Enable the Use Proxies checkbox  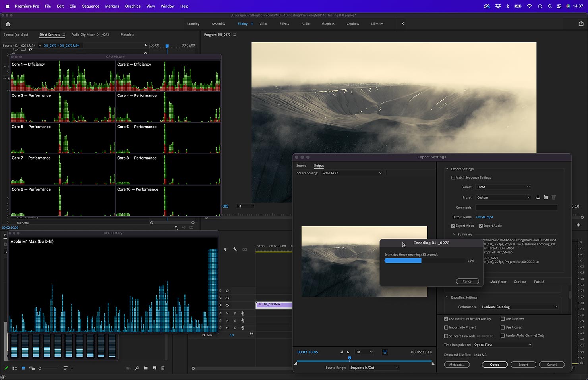pos(503,328)
